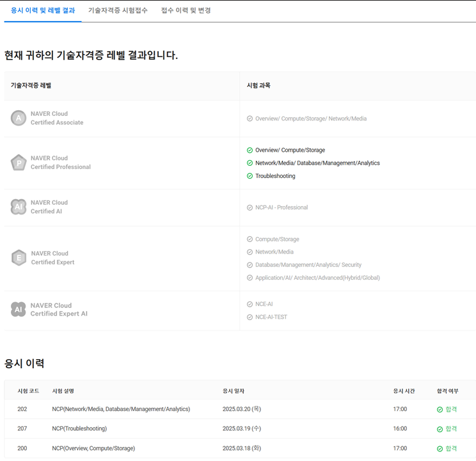Select the NAVER Cloud Certified Expert label
Screen dimensions: 476x461
(x=52, y=257)
